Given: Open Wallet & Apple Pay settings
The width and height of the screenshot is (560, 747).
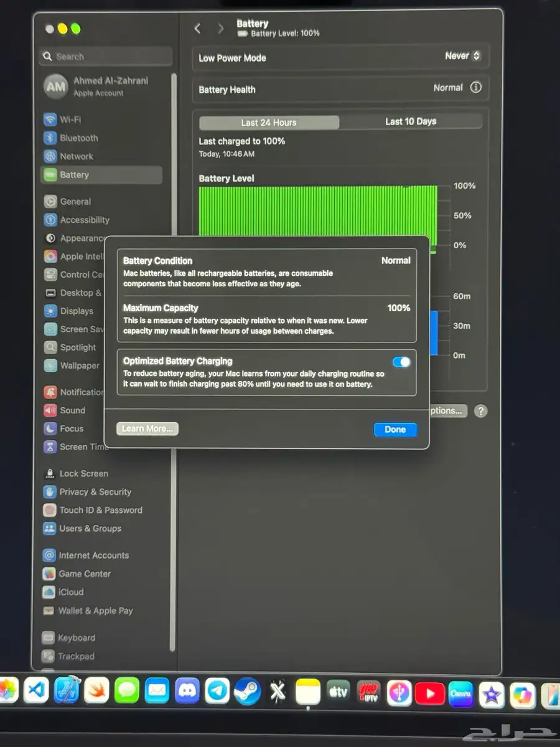Looking at the screenshot, I should click(x=88, y=611).
